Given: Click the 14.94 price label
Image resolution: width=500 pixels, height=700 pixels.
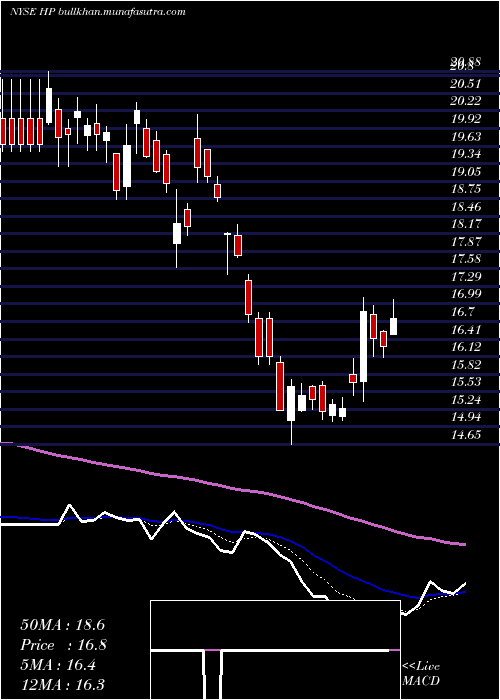Looking at the screenshot, I should (x=466, y=417).
